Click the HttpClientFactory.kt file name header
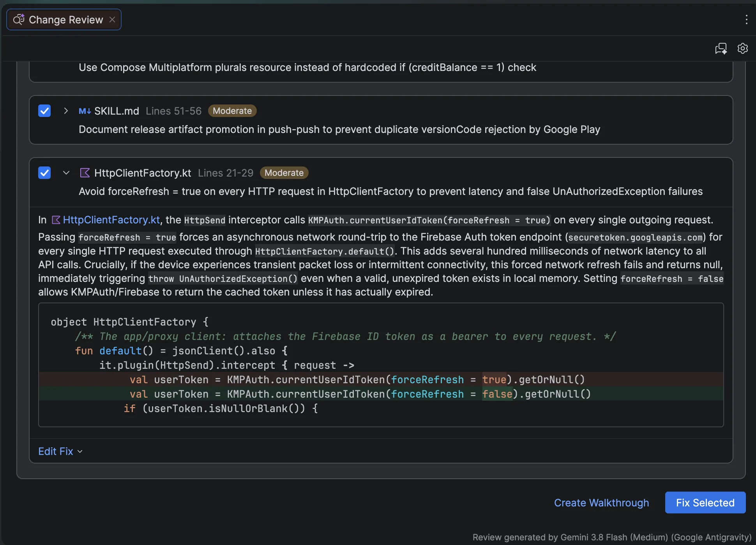 pos(143,173)
